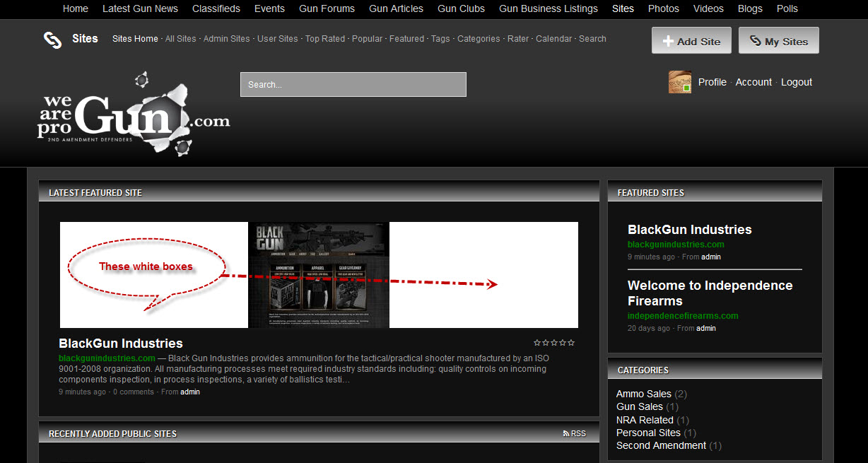Open Tags submenu link
868x463 pixels.
[440, 39]
